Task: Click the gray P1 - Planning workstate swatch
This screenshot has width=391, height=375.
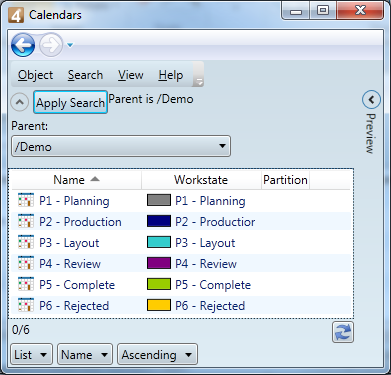Action: click(159, 200)
